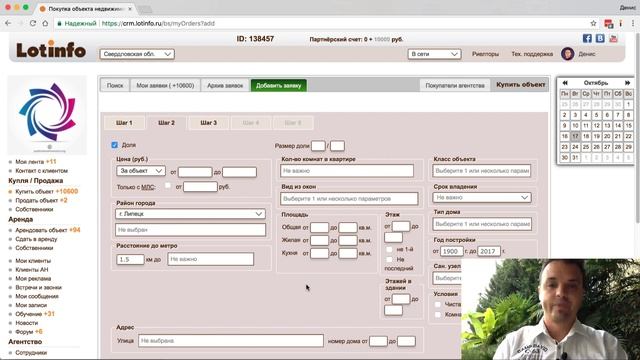Click the Не выбран district field
640x360 pixels.
(190, 230)
